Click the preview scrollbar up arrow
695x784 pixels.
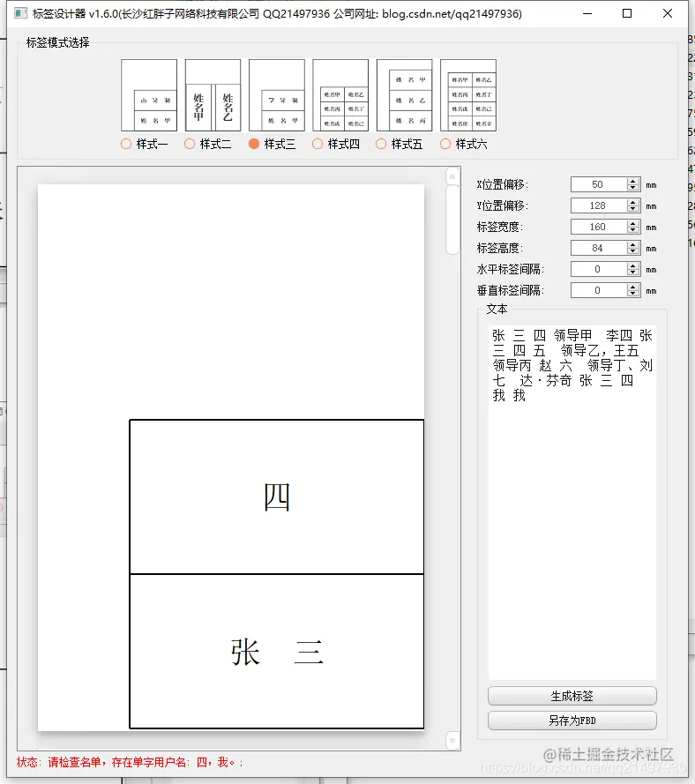452,176
